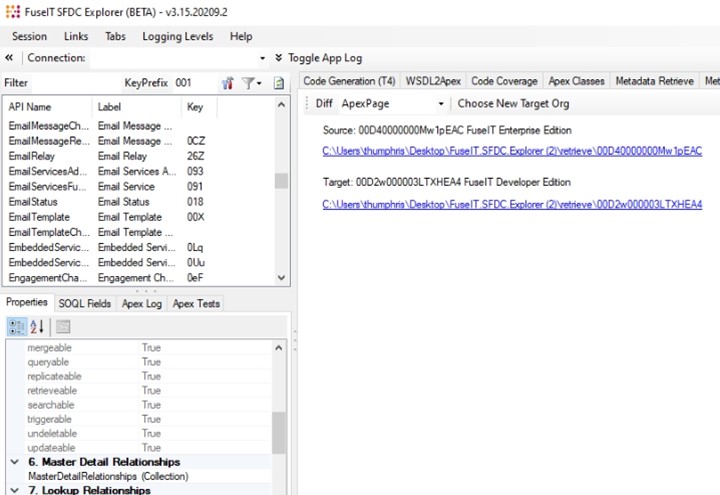Click the FuseIT application logo icon
This screenshot has width=720, height=495.
[12, 11]
